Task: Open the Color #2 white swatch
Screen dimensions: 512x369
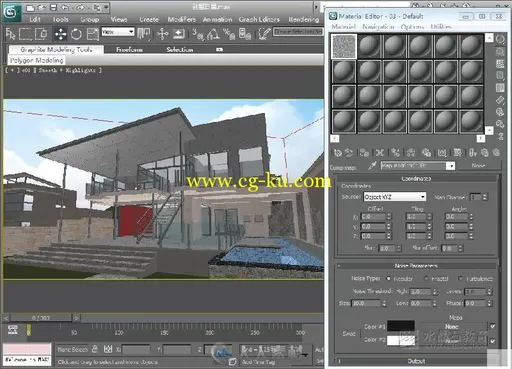Action: (401, 340)
